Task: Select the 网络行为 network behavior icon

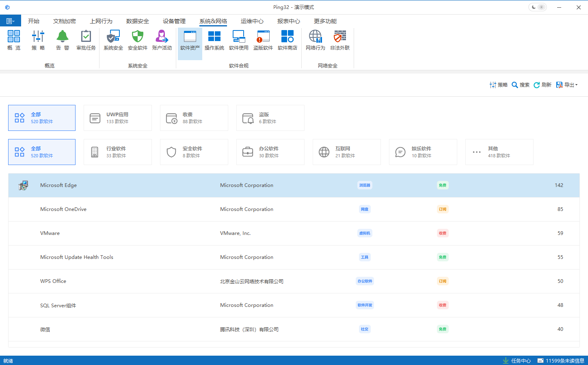Action: coord(315,40)
